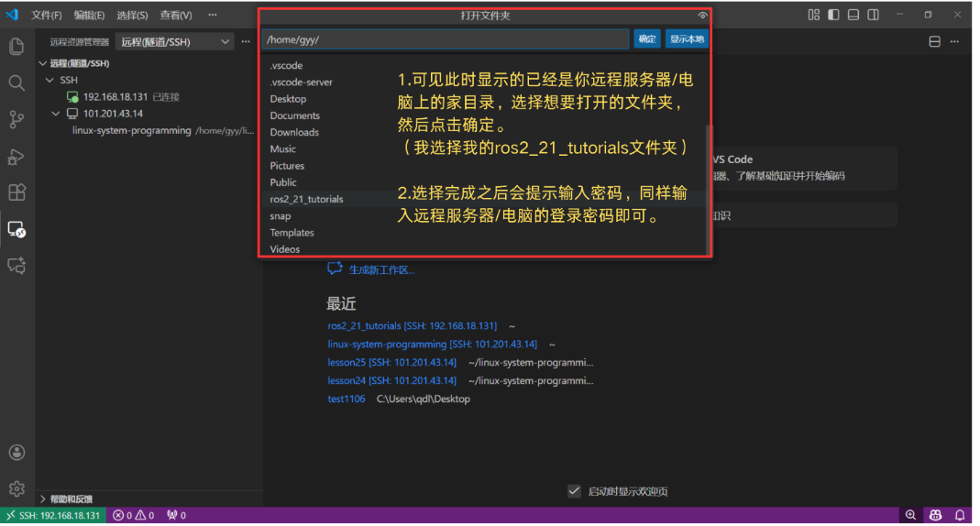980x526 pixels.
Task: Select the .vscode folder
Action: tap(286, 66)
